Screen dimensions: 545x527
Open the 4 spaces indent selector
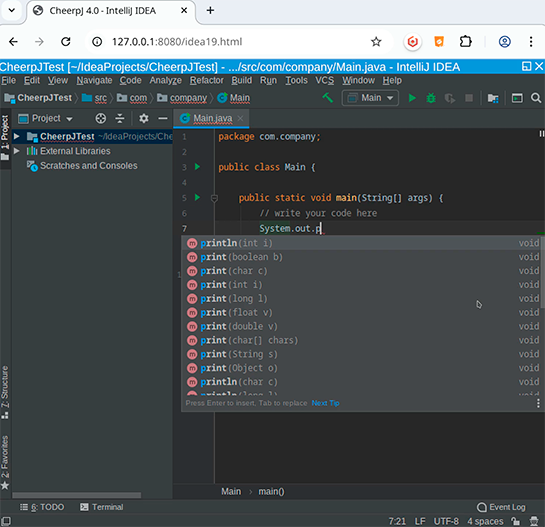485,521
